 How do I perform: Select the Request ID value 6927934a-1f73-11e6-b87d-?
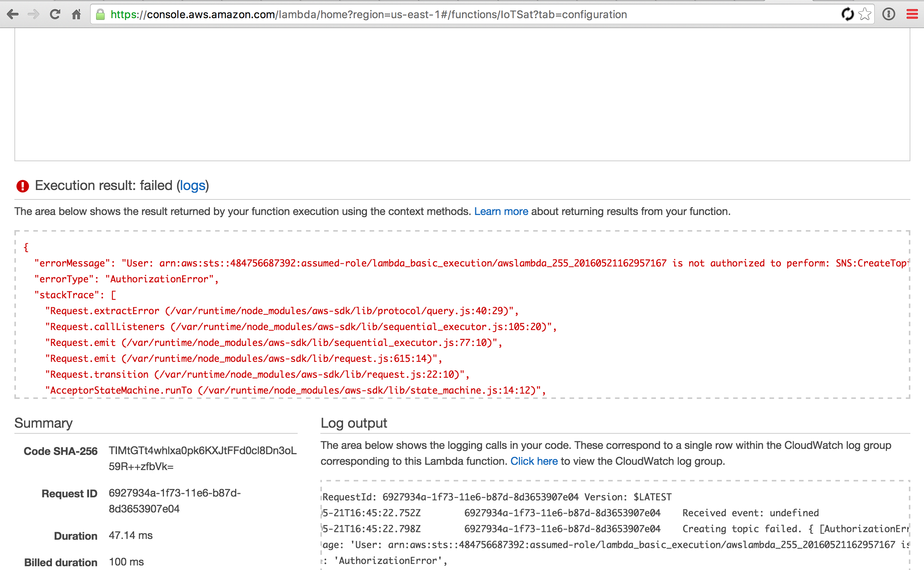point(175,493)
